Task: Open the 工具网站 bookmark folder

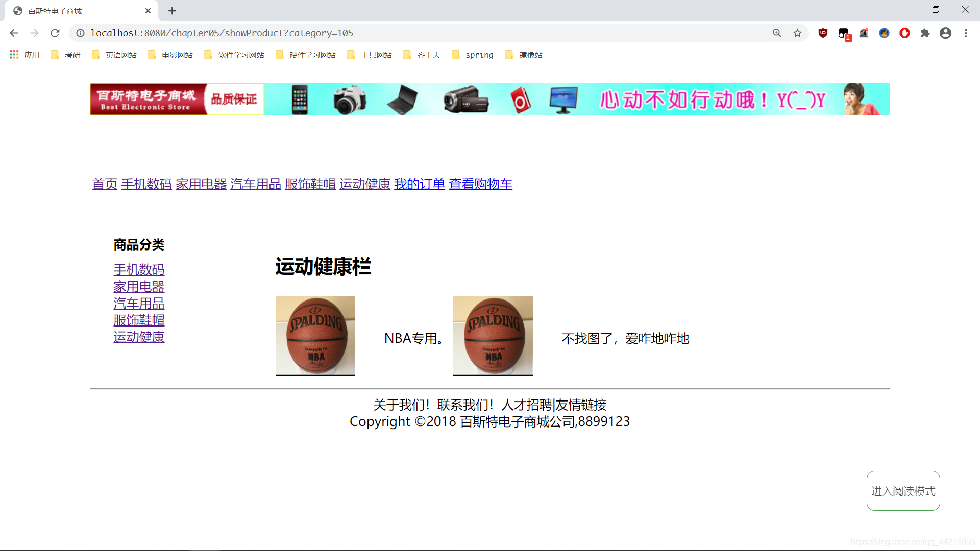Action: [x=370, y=55]
